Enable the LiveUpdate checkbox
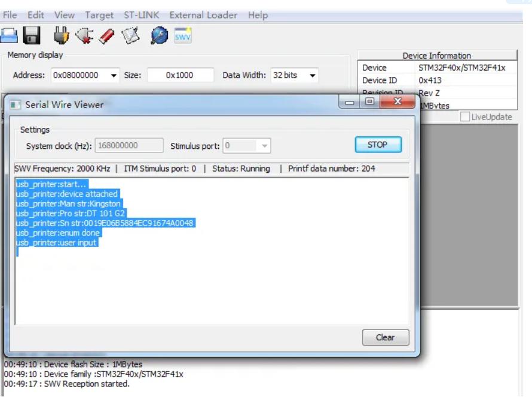The image size is (532, 403). [465, 117]
